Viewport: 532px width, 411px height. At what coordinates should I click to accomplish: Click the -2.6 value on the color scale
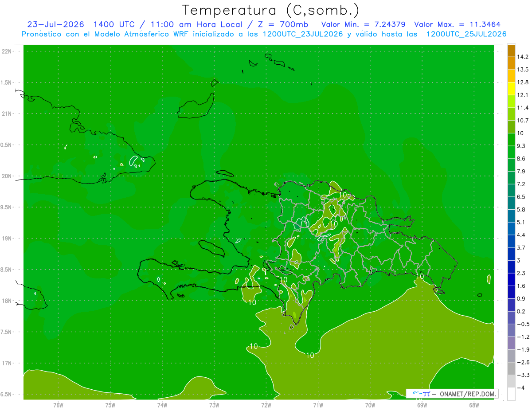(523, 362)
